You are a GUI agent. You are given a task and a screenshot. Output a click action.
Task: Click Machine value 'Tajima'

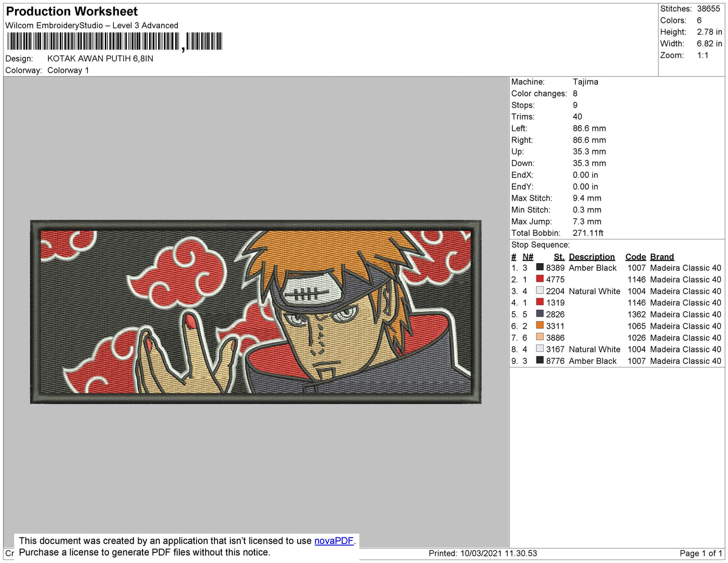point(585,82)
